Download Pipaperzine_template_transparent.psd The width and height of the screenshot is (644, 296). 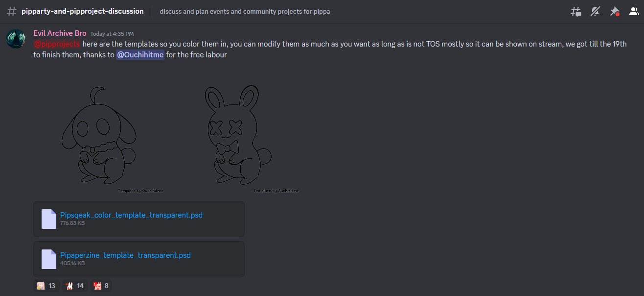point(125,255)
